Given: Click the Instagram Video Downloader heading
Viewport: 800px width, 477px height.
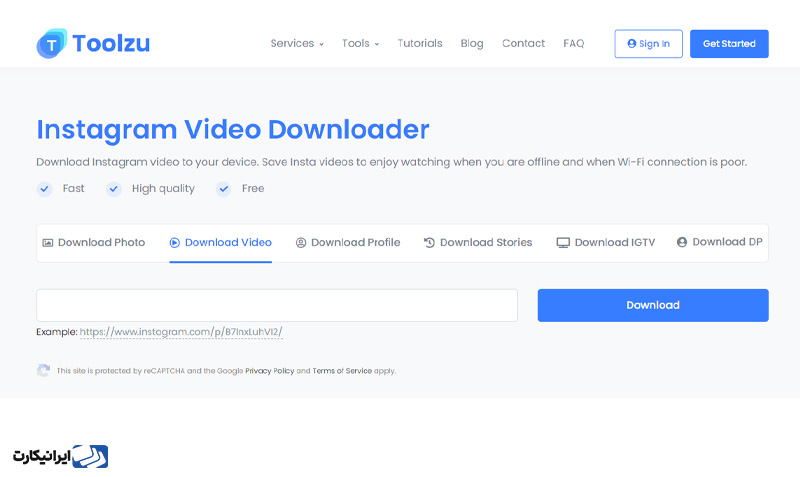Looking at the screenshot, I should pyautogui.click(x=233, y=130).
